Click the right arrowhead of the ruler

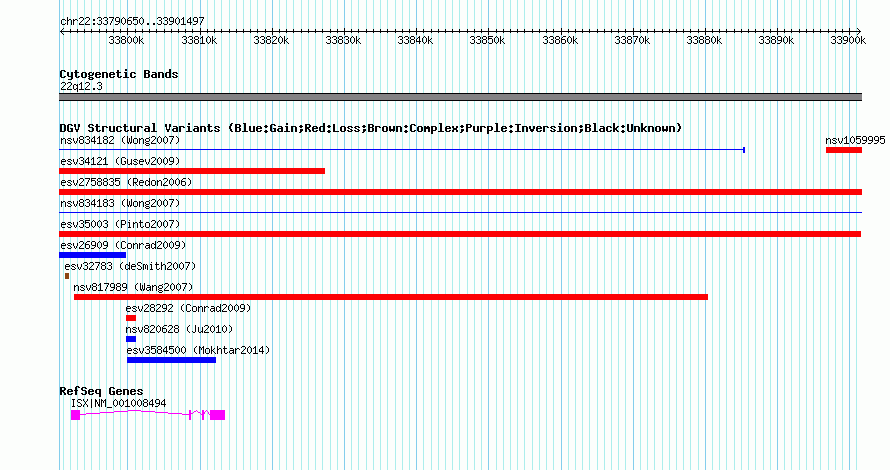pos(859,31)
